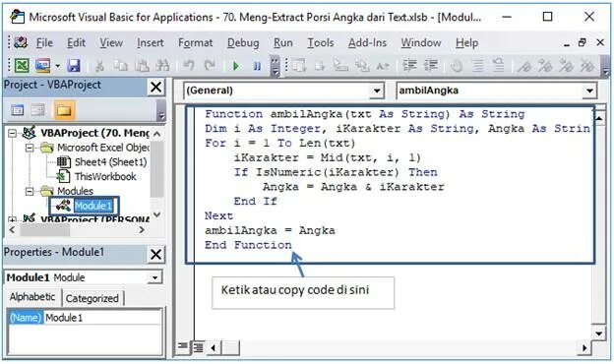This screenshot has height=364, width=614.
Task: Click the Insert UserForm toolbar icon
Action: 42,65
